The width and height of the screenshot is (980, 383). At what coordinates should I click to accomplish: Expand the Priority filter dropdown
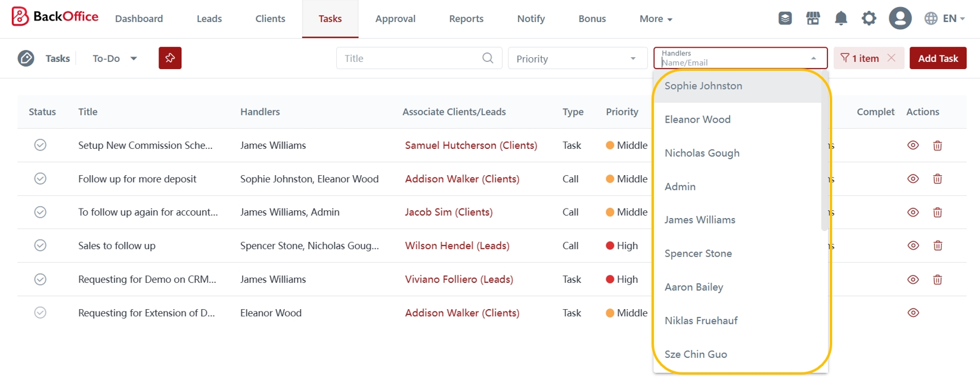pyautogui.click(x=576, y=58)
